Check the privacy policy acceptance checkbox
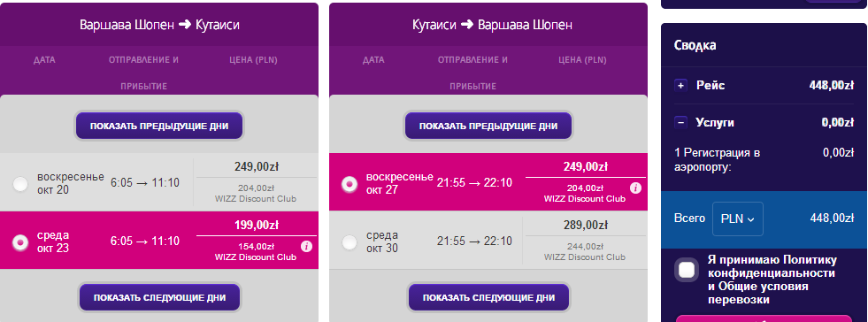Viewport: 868px width, 322px height. point(687,270)
